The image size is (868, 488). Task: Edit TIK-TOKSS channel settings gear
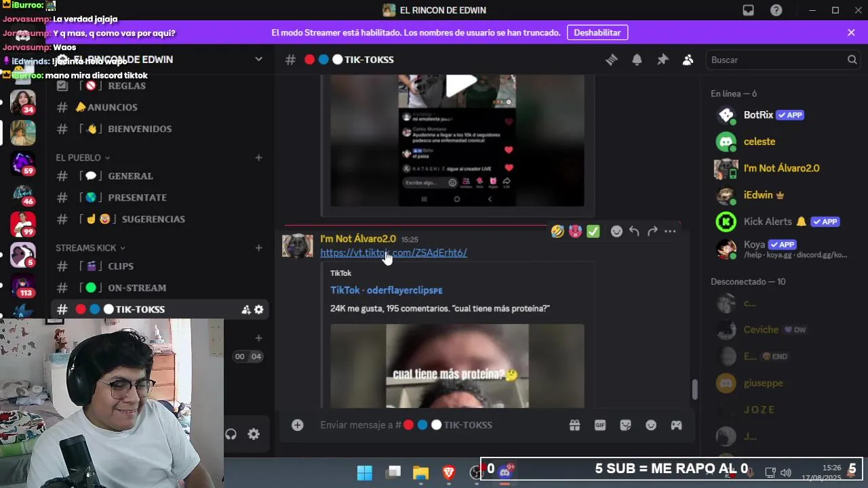click(258, 310)
